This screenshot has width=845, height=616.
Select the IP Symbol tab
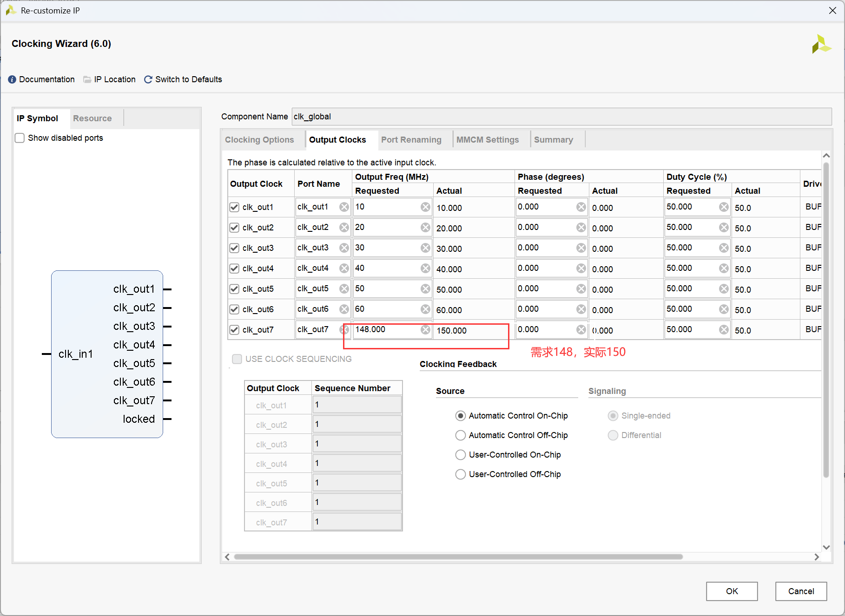(37, 118)
